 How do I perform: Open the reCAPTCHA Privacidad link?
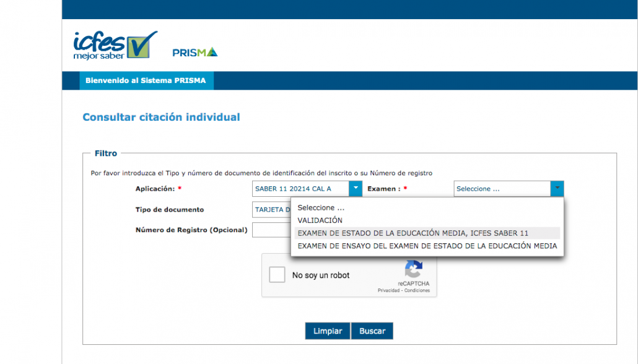tap(389, 290)
